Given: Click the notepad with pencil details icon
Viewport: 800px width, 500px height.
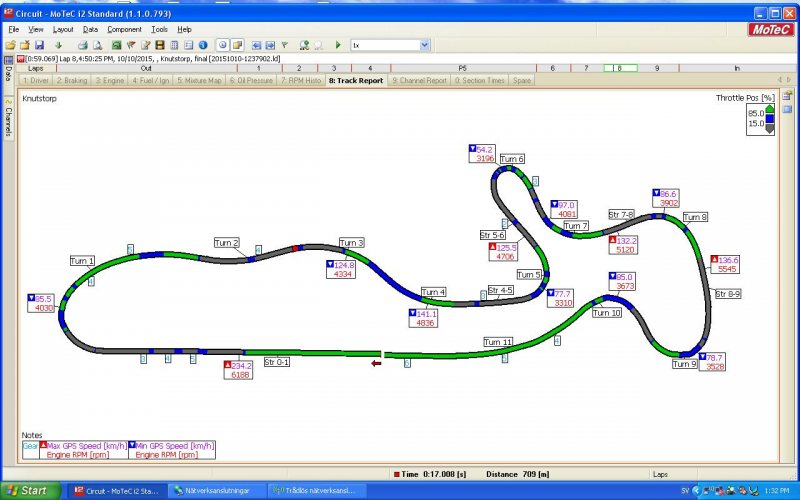Looking at the screenshot, I should (x=145, y=45).
